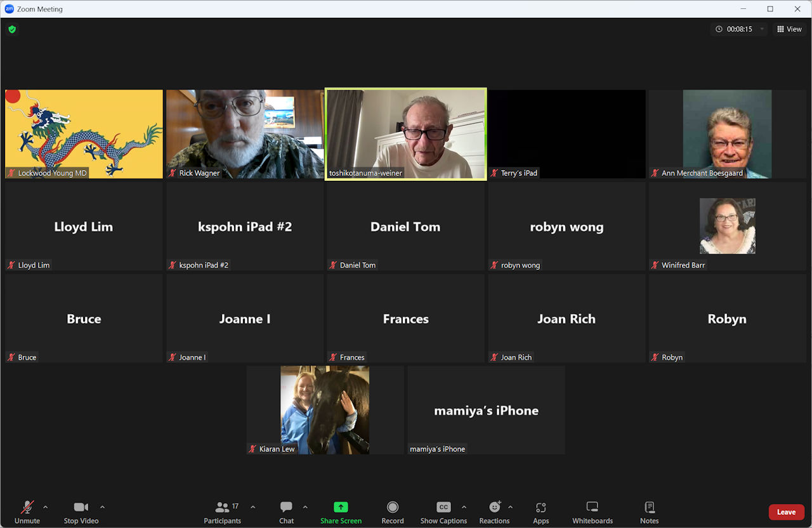Minimize the Zoom Meeting window
This screenshot has width=812, height=528.
743,9
